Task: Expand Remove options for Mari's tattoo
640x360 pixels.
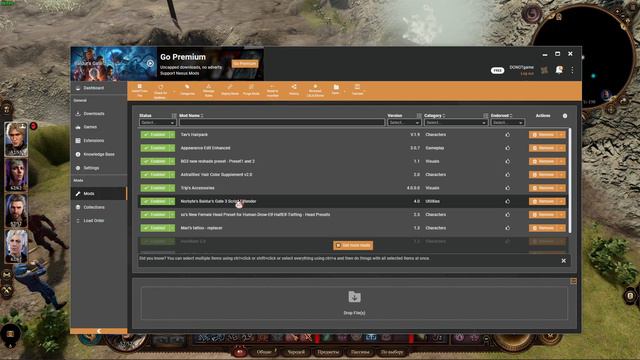Action: [x=562, y=228]
